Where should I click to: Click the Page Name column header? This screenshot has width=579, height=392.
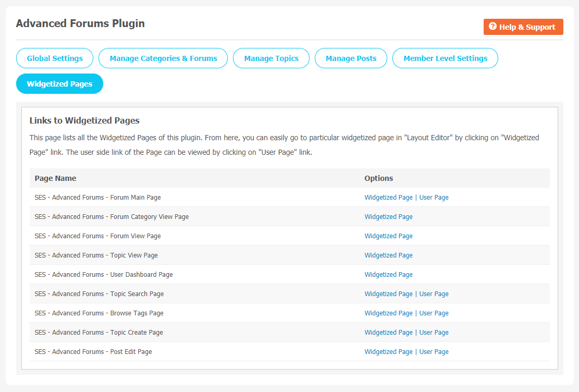pyautogui.click(x=55, y=178)
